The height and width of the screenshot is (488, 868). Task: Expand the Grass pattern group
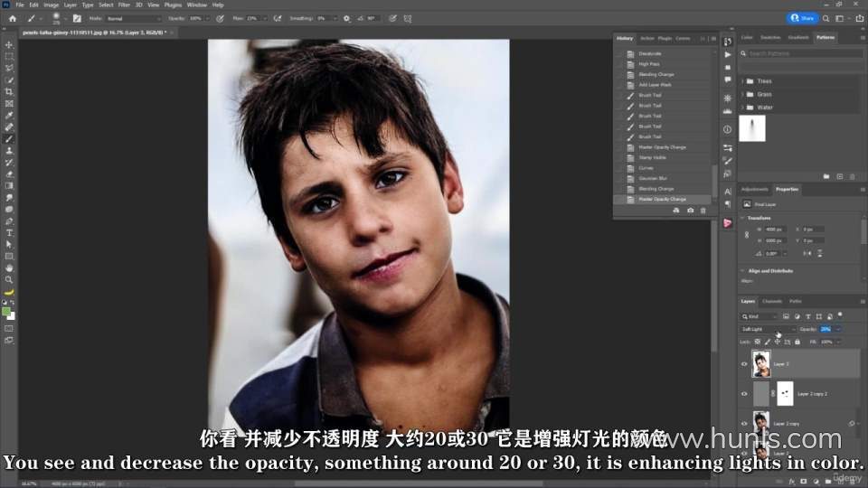(742, 95)
